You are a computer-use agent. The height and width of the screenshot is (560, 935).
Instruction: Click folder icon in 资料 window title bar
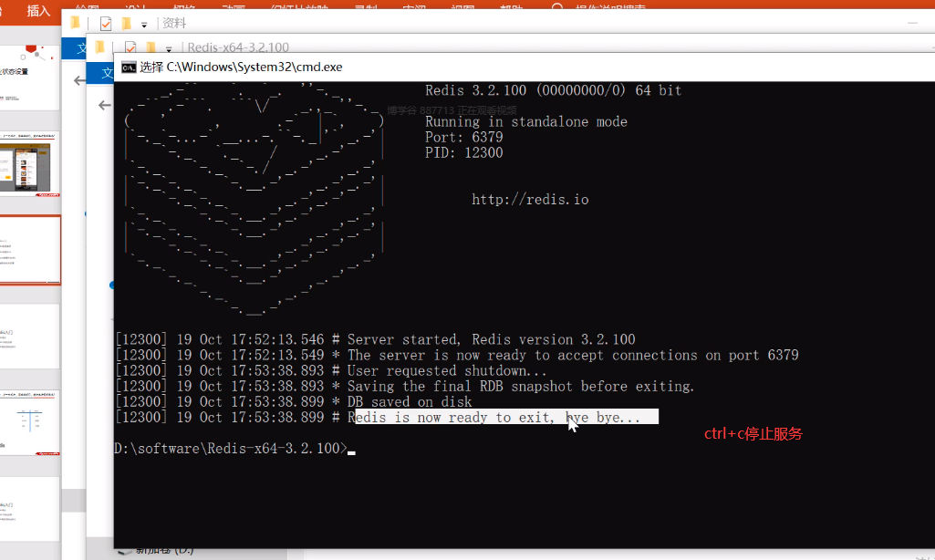point(75,23)
